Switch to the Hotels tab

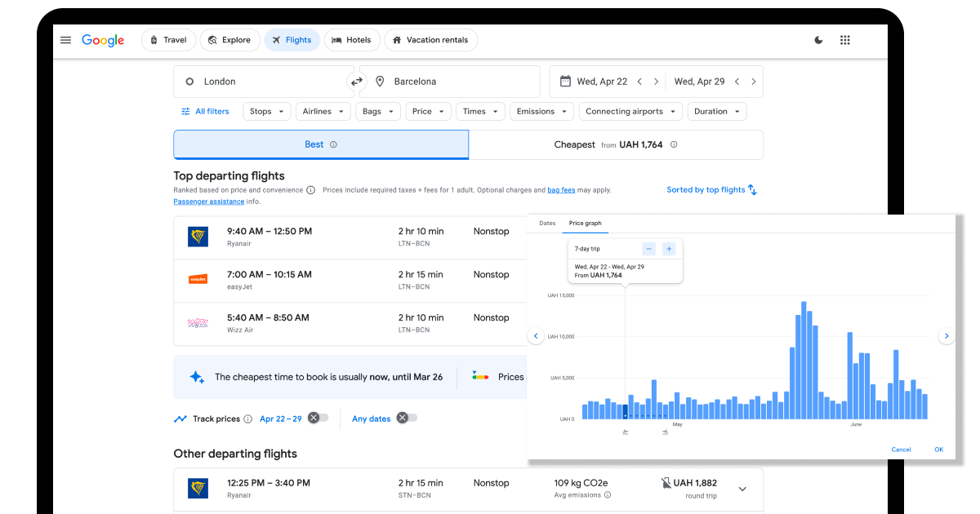[352, 39]
